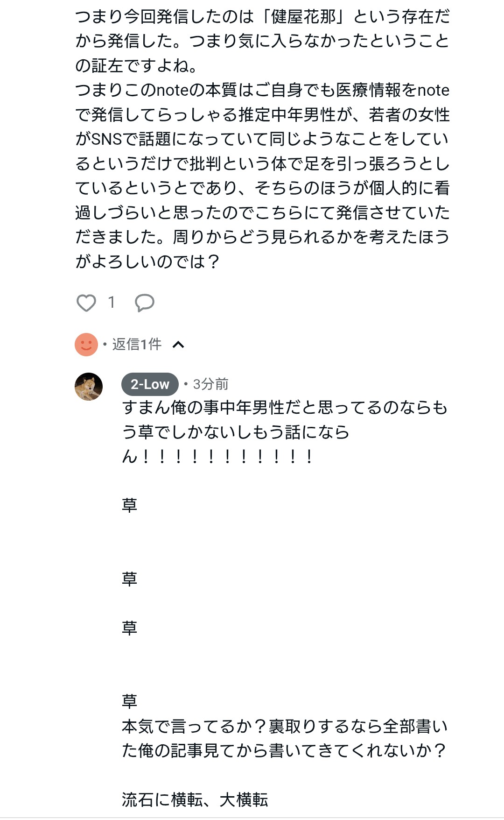Click the "3分前" timestamp
This screenshot has width=504, height=820.
tap(210, 384)
